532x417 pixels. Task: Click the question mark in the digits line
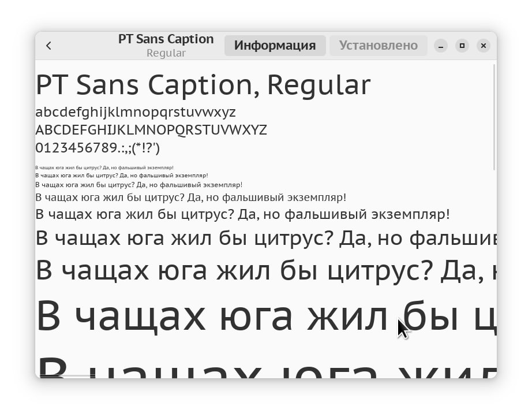pyautogui.click(x=149, y=148)
